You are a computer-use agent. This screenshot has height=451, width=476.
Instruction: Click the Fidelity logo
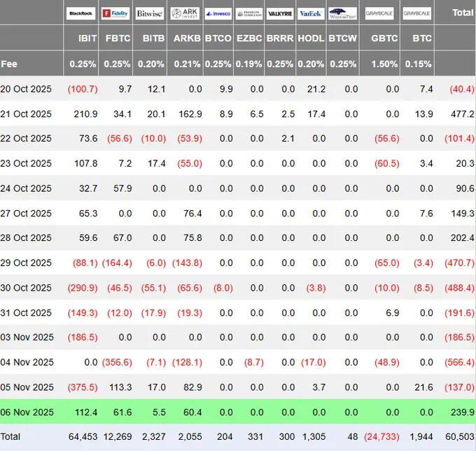tap(115, 13)
